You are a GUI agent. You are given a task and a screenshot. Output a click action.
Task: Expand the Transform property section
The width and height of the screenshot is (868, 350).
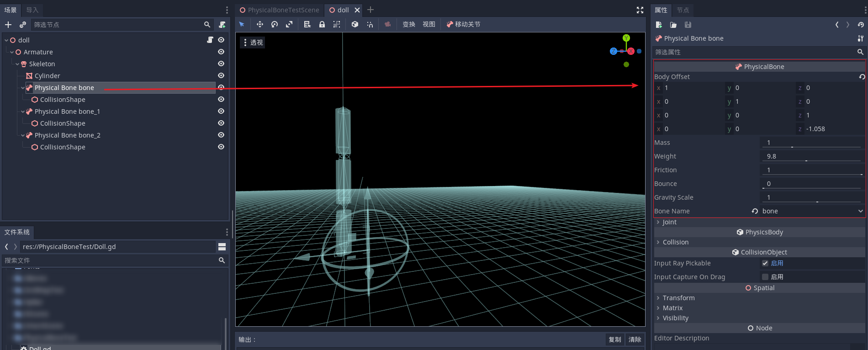pos(658,298)
